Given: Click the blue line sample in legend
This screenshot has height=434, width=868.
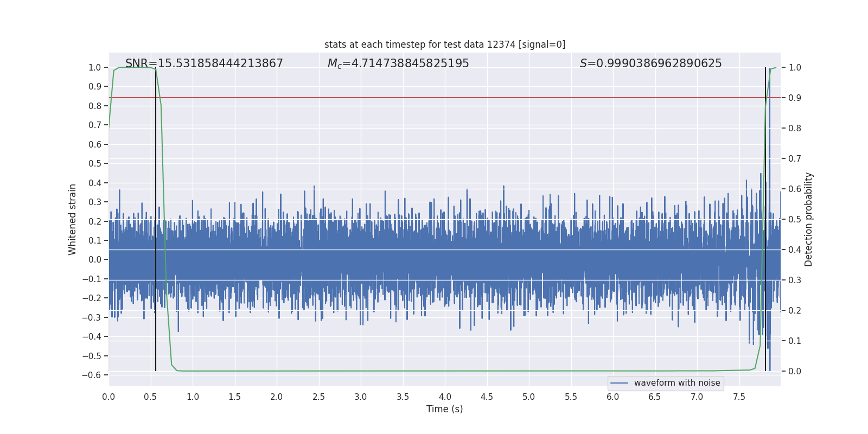Looking at the screenshot, I should click(x=619, y=383).
